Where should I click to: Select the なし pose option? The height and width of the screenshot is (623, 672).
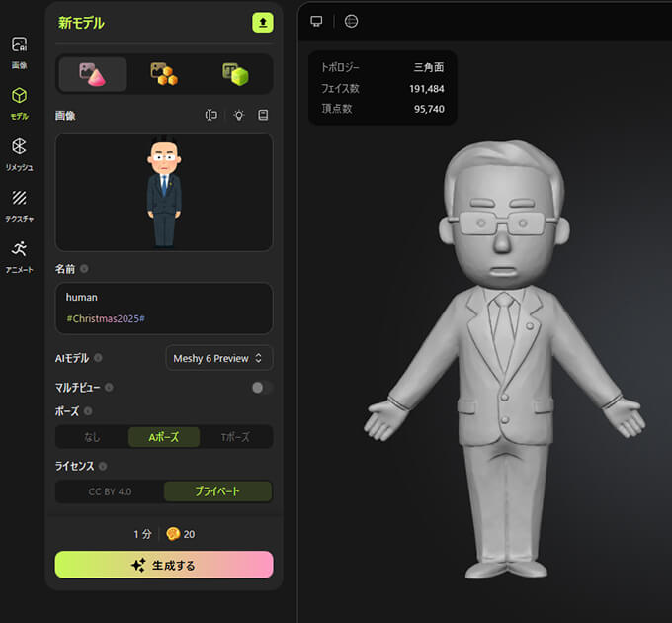(92, 437)
